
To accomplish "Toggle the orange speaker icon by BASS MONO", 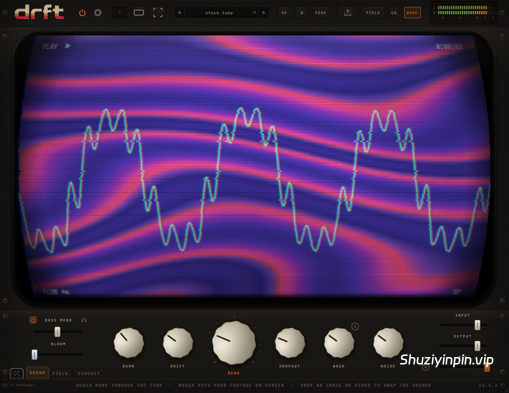I will pos(33,320).
